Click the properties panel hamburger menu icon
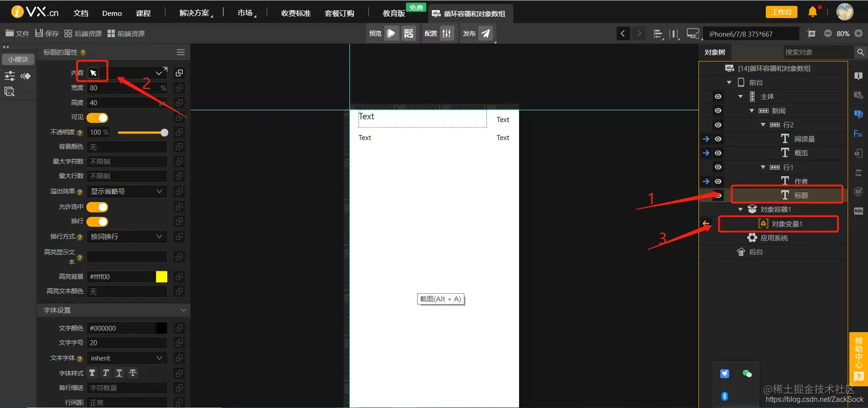The height and width of the screenshot is (408, 868). coord(180,52)
